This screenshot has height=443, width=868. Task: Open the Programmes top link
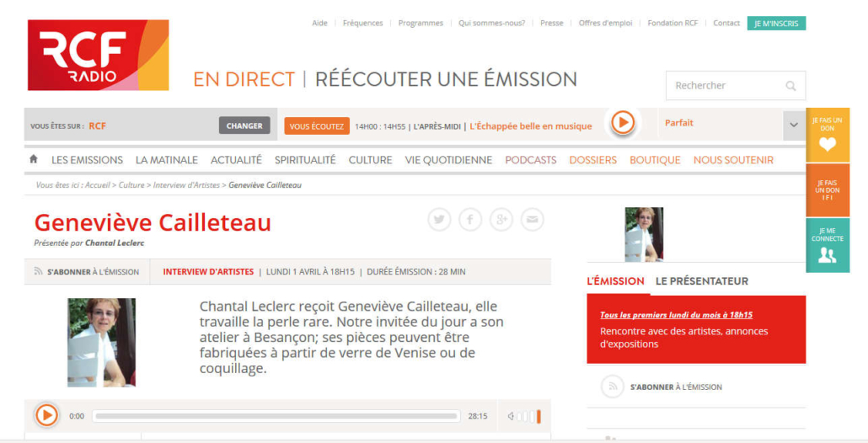[x=421, y=24]
